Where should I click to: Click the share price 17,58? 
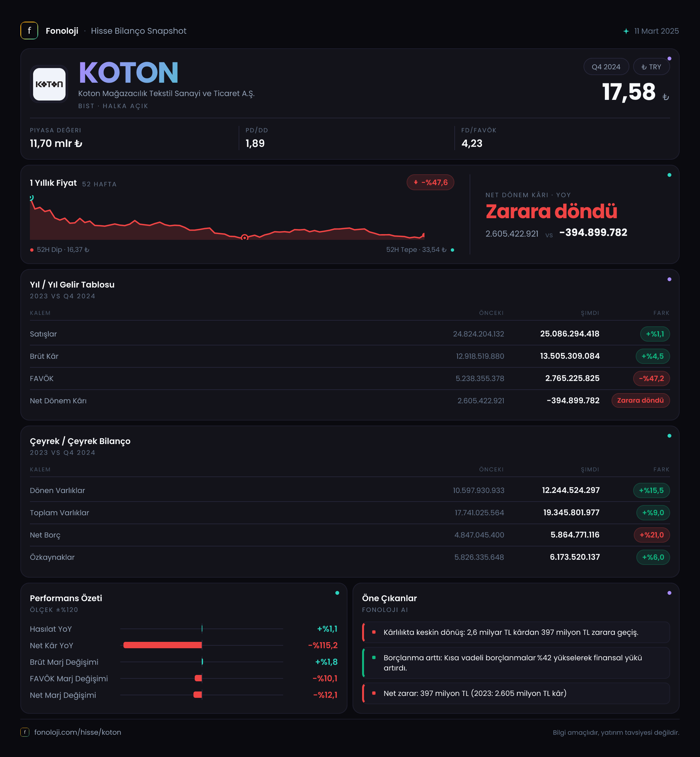tap(629, 92)
